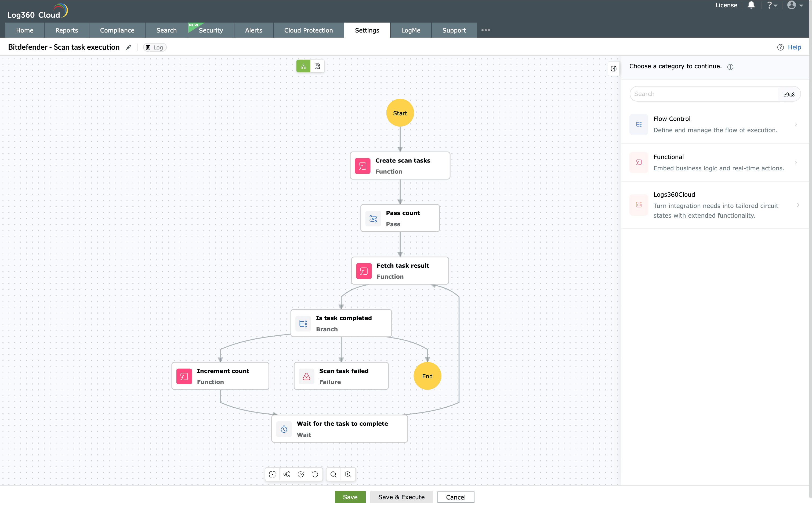Go to the Home tab
This screenshot has height=510, width=812.
[x=25, y=30]
